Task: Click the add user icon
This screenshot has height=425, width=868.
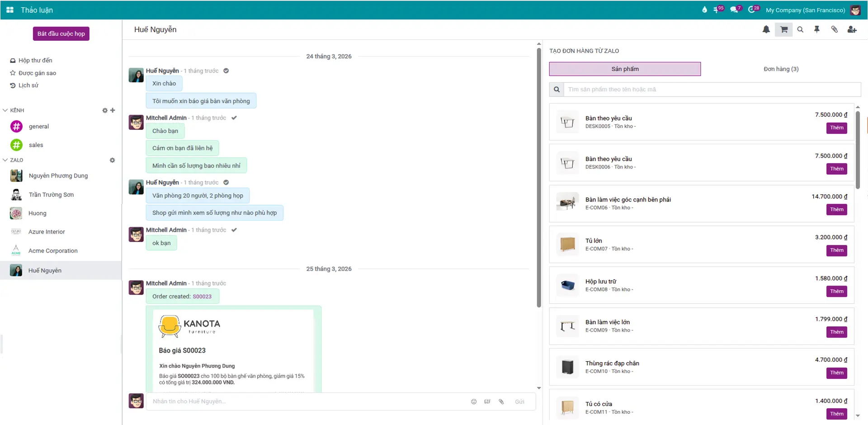Action: [852, 30]
